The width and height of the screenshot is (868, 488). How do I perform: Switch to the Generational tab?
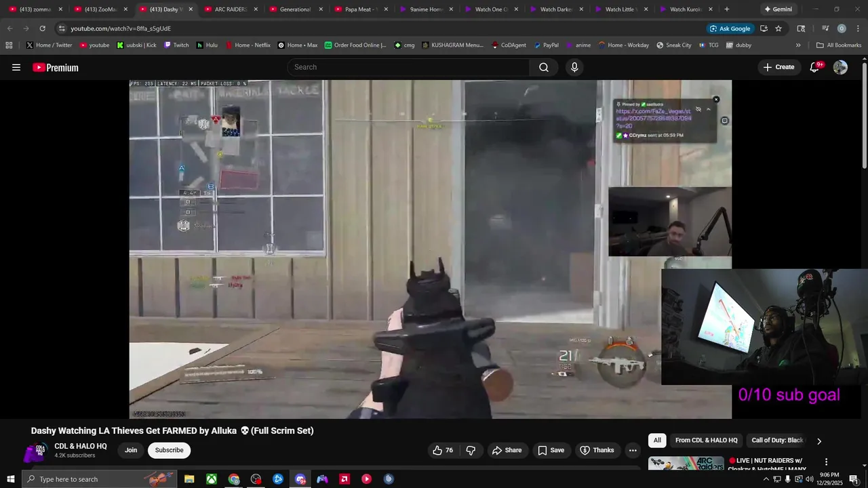(295, 9)
